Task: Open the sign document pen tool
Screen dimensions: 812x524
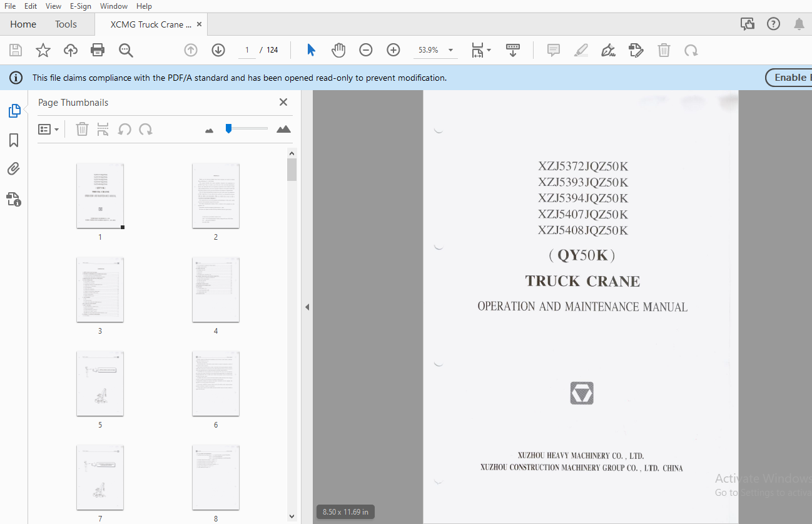Action: point(609,50)
